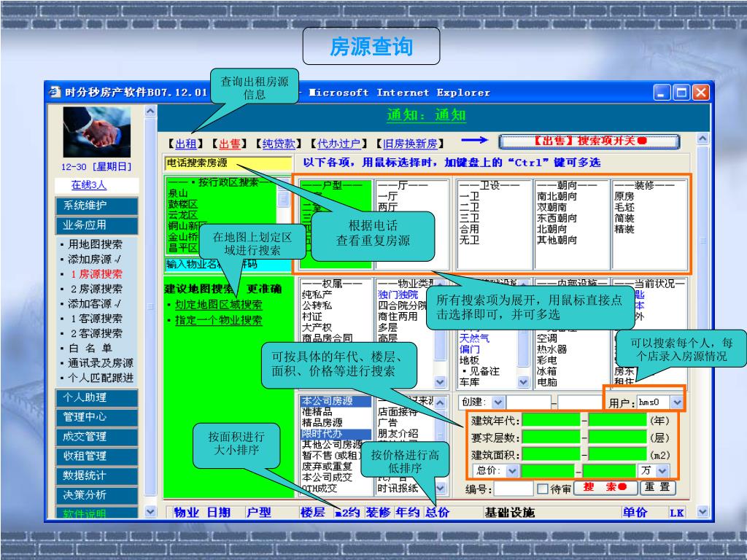This screenshot has width=747, height=560.
Task: Click the handshake photo thumbnail
Action: point(97,132)
